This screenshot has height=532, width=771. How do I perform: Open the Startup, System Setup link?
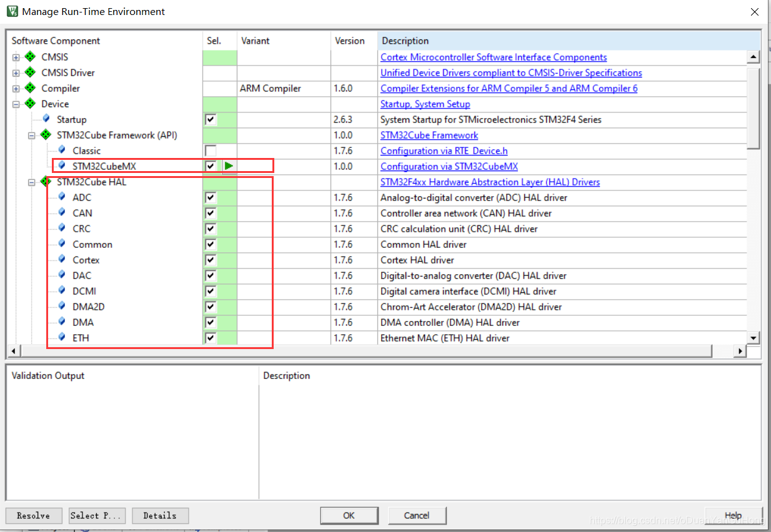coord(425,104)
